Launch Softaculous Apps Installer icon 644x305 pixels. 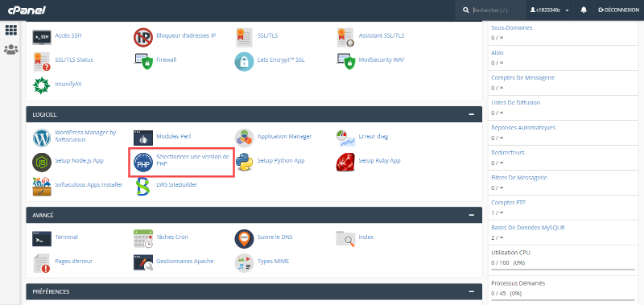tap(42, 187)
